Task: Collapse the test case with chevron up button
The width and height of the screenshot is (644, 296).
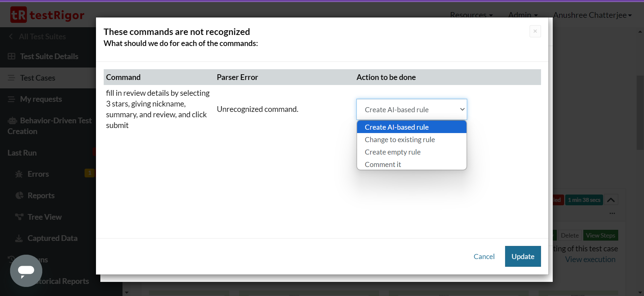Action: (x=611, y=200)
